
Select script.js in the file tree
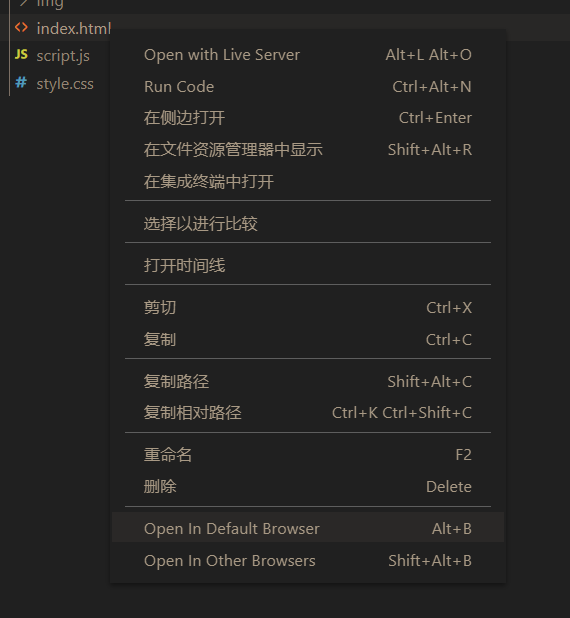63,56
